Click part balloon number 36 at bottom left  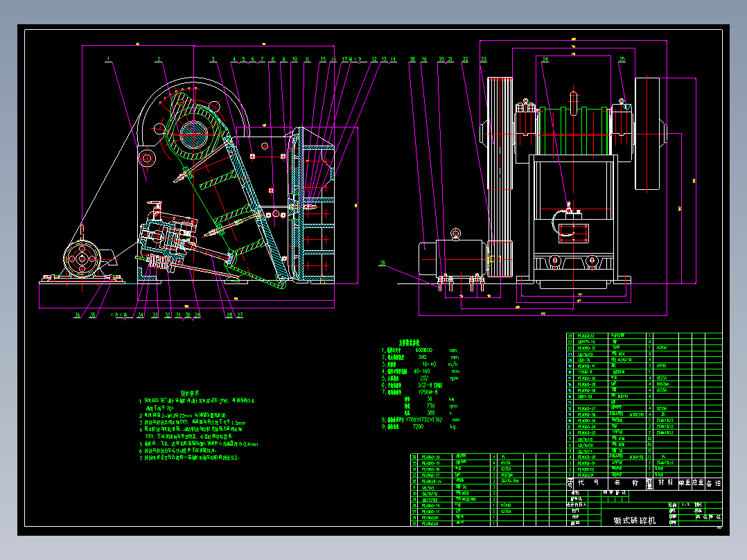[77, 315]
